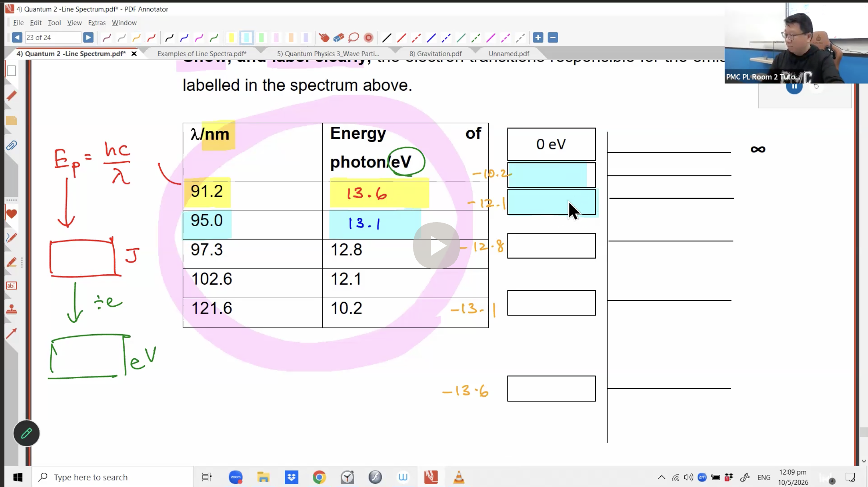
Task: Select the arrow tool in sidebar
Action: (x=11, y=333)
